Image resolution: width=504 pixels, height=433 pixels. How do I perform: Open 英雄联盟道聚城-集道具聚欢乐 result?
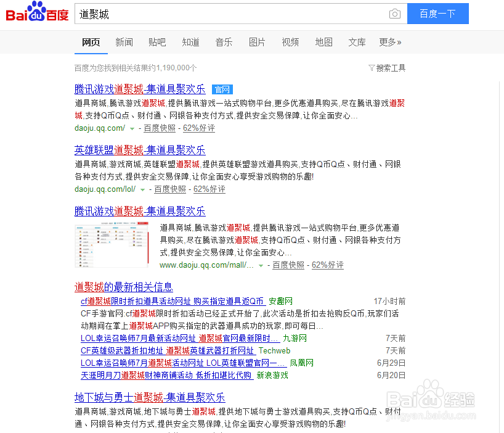[x=140, y=151]
